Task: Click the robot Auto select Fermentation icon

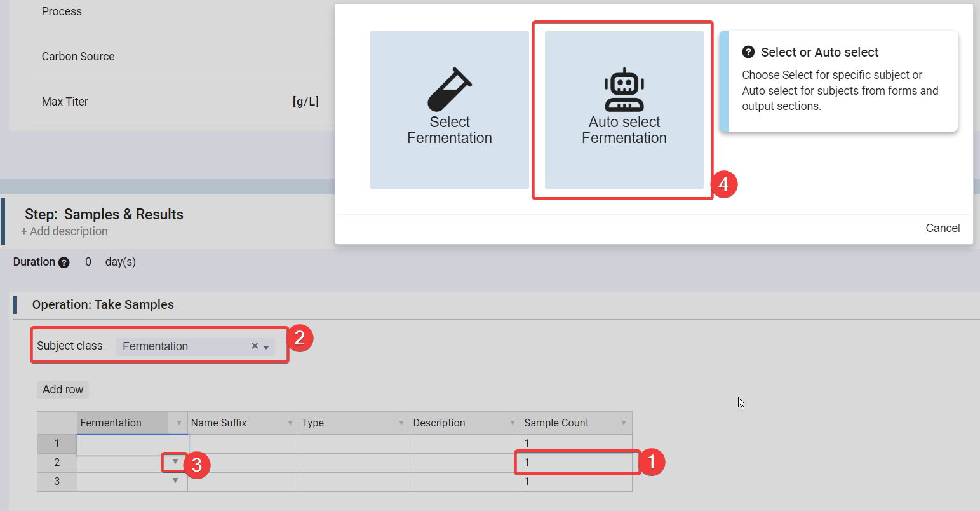Action: (x=624, y=90)
